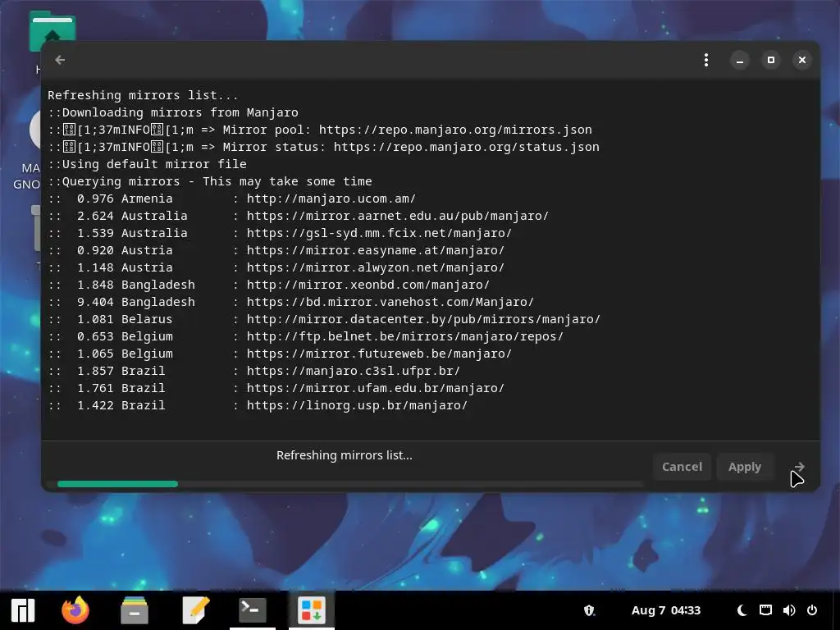The height and width of the screenshot is (630, 840).
Task: Select the linorg.usp.br Brazil line
Action: [x=258, y=405]
